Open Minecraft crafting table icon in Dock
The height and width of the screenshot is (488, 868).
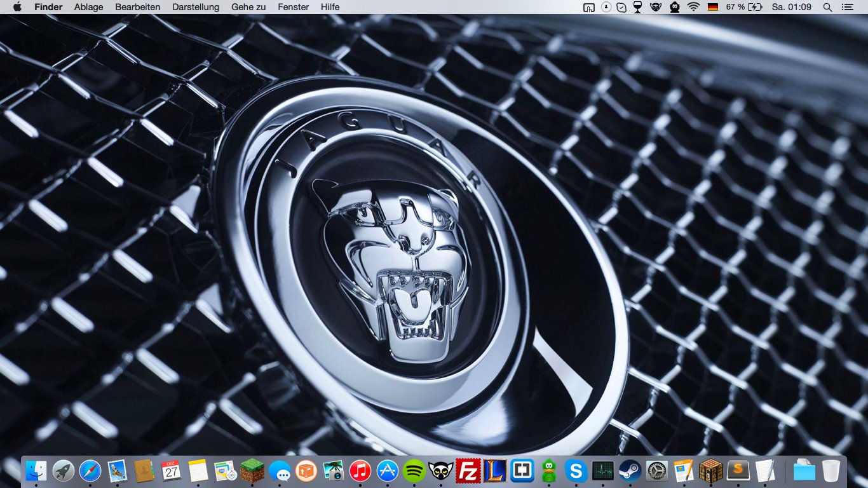711,471
